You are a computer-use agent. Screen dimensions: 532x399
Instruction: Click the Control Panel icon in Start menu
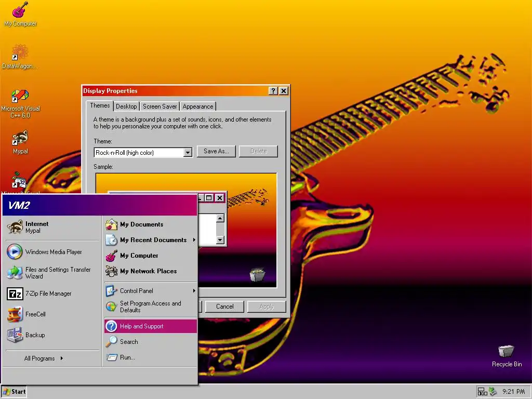111,291
